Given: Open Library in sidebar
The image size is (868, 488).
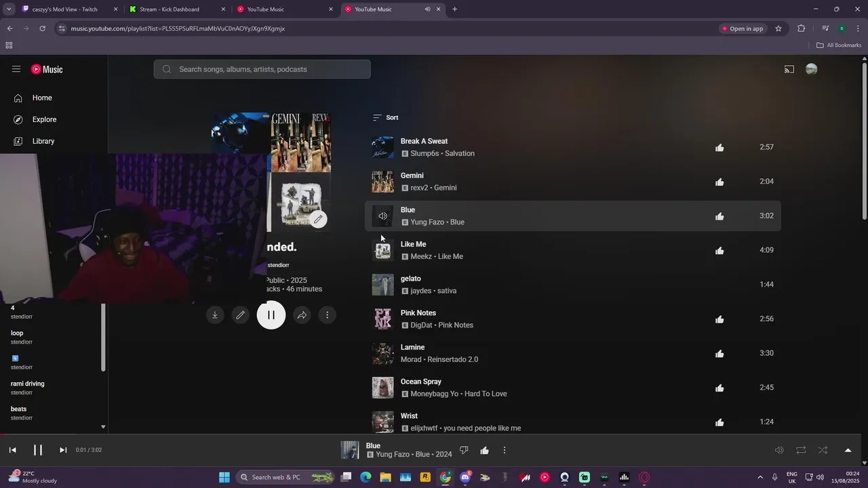Looking at the screenshot, I should tap(43, 141).
